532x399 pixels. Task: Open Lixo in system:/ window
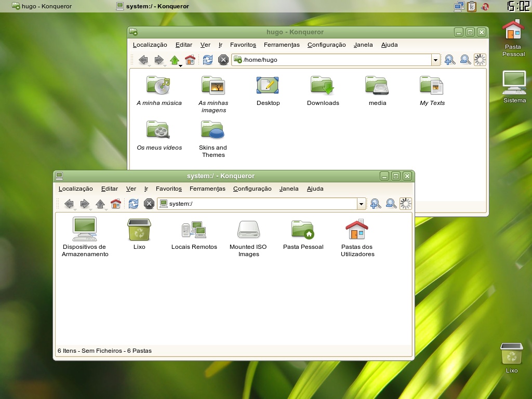[139, 234]
